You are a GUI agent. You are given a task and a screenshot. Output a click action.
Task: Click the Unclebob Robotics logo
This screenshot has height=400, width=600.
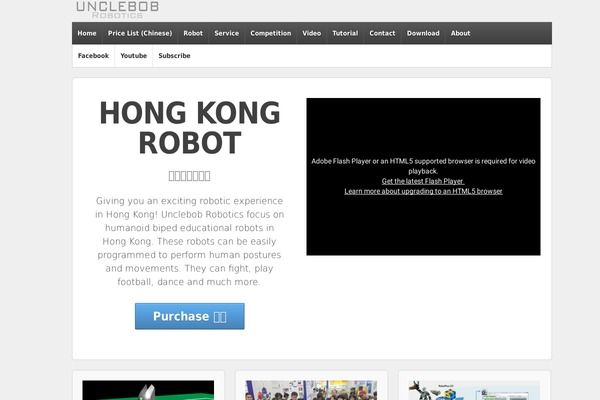(117, 9)
